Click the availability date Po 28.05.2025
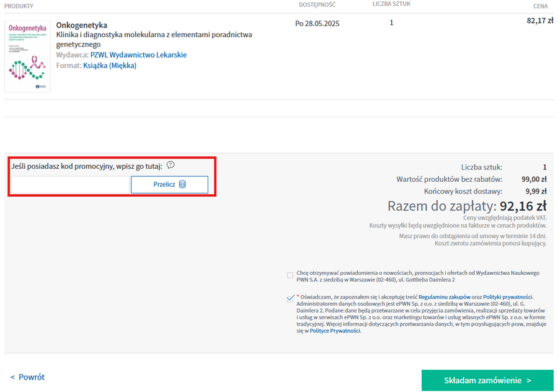The height and width of the screenshot is (392, 558). tap(317, 24)
